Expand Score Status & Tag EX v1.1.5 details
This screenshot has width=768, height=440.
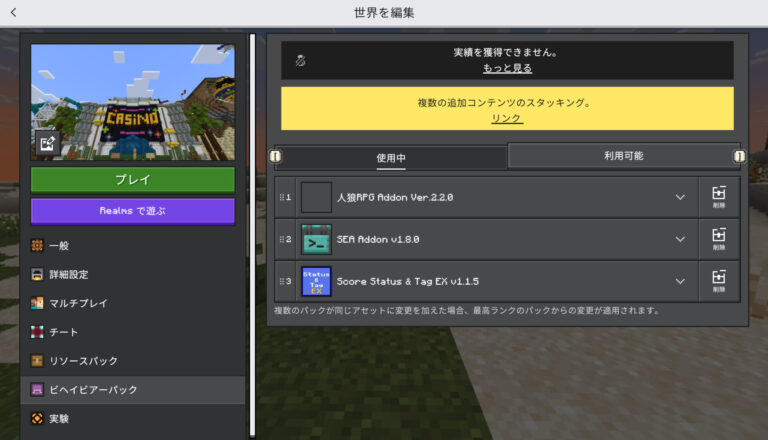pos(680,282)
